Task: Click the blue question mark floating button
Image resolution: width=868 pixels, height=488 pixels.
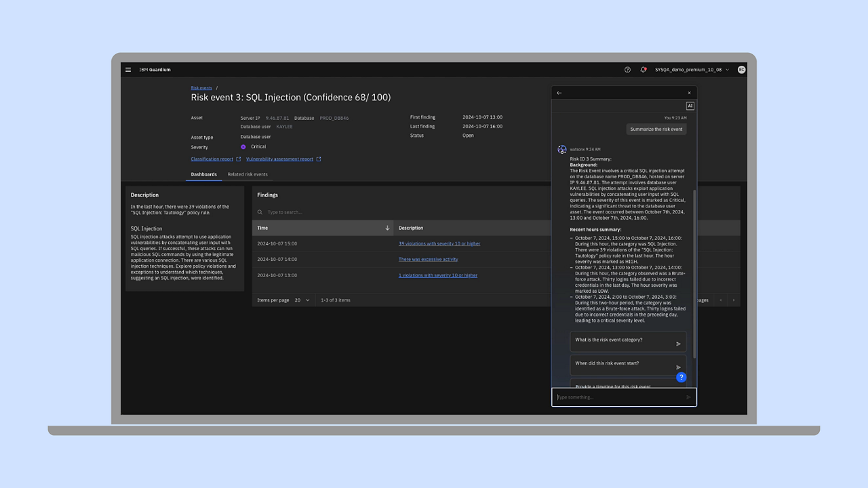Action: (x=681, y=378)
